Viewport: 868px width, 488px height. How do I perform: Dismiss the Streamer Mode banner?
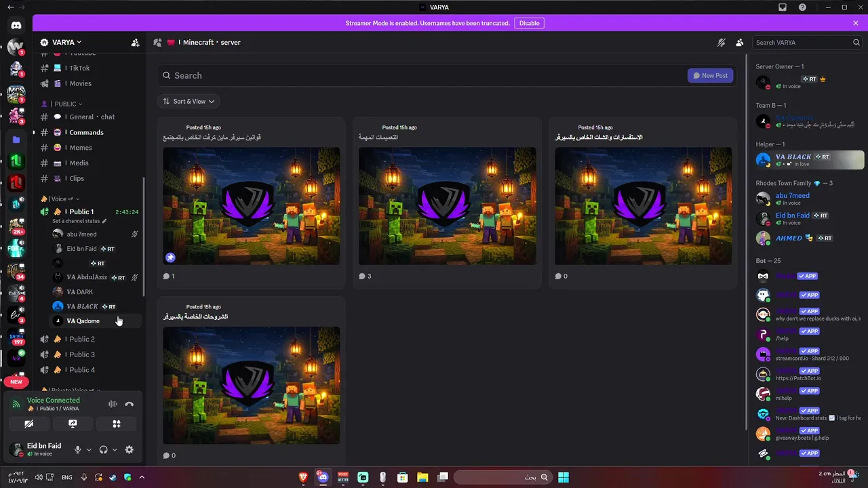[x=856, y=23]
